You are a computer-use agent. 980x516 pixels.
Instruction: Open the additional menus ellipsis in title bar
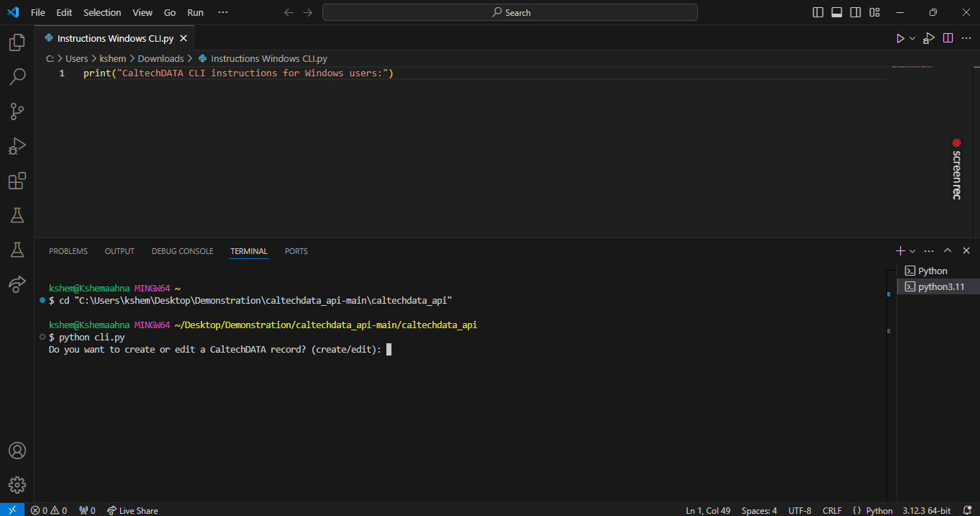[x=223, y=12]
